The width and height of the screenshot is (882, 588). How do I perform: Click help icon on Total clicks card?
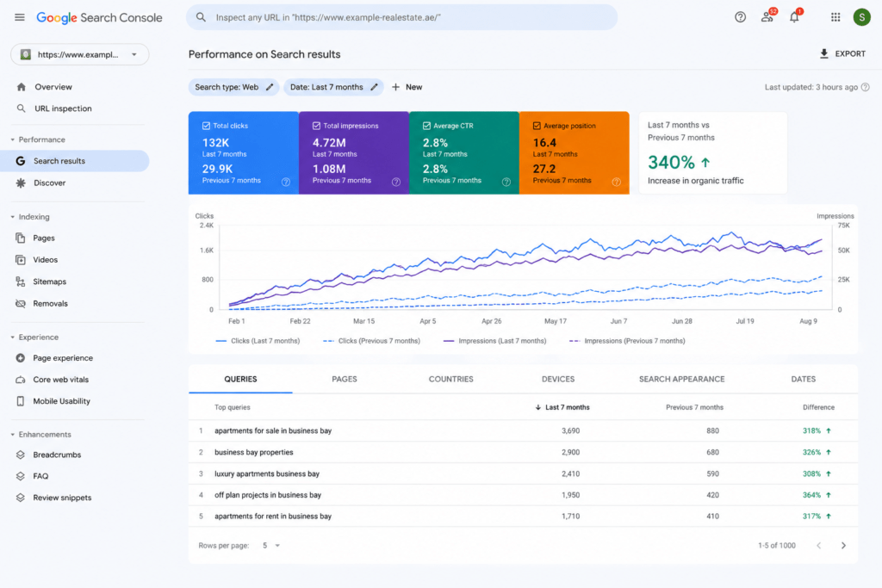[286, 183]
